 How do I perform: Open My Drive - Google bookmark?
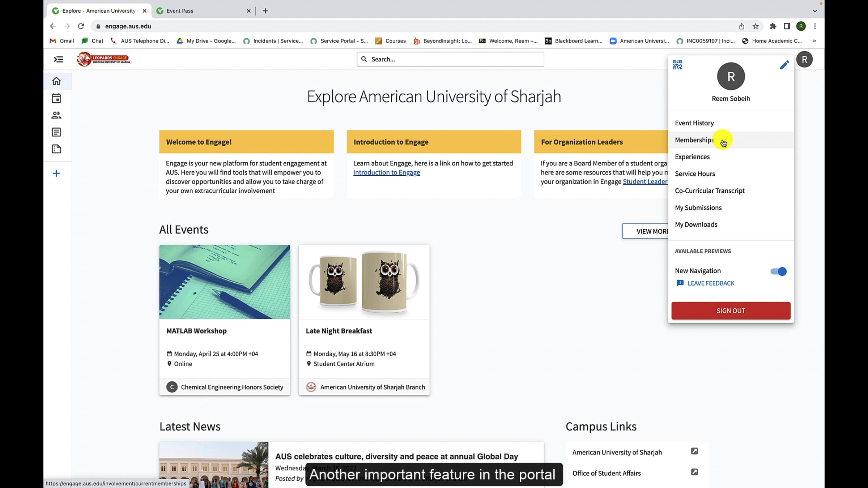[x=206, y=41]
